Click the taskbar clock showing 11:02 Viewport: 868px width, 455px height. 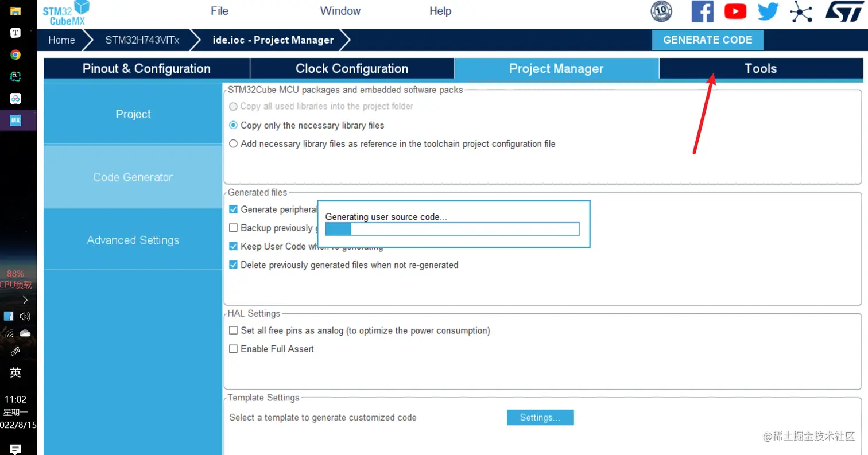tap(15, 399)
